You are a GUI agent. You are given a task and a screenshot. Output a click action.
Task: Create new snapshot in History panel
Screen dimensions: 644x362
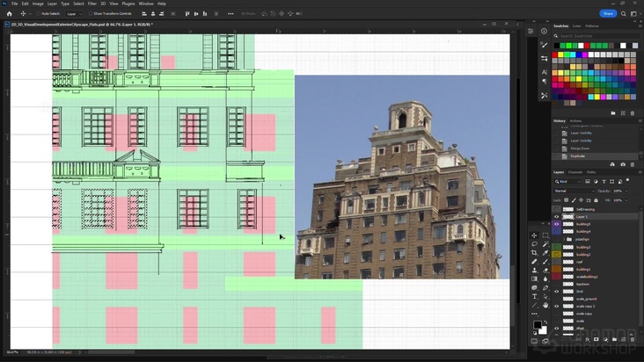pyautogui.click(x=623, y=164)
